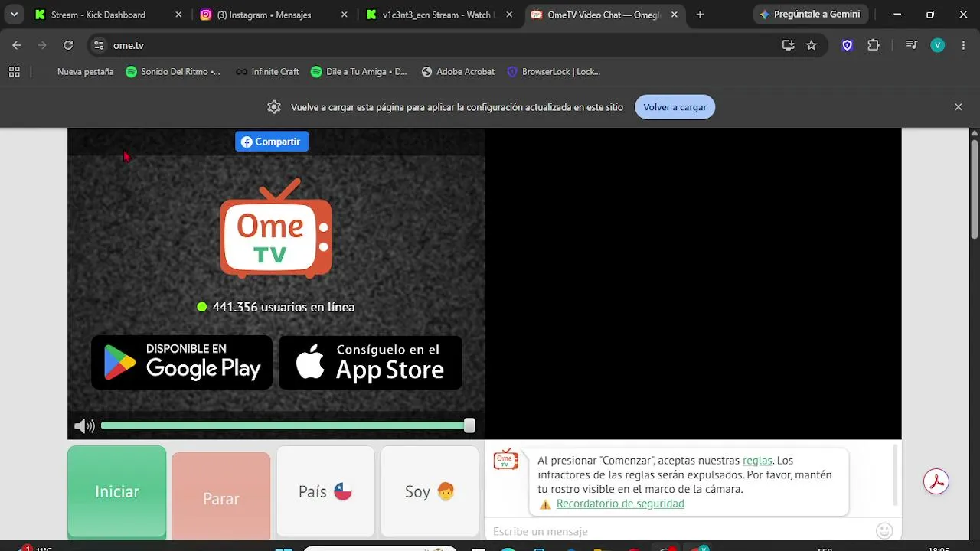Image resolution: width=980 pixels, height=551 pixels.
Task: Open the Chrome profile avatar
Action: coord(938,45)
